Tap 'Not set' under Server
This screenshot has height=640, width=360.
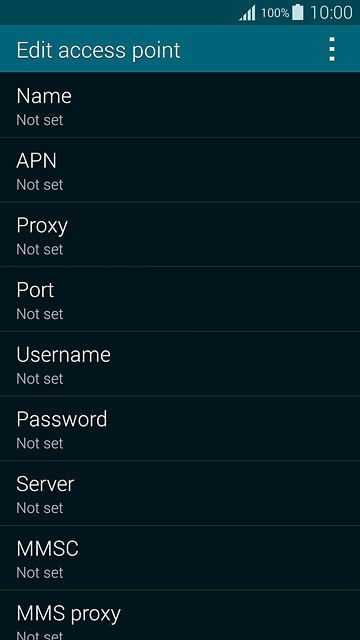tap(40, 508)
